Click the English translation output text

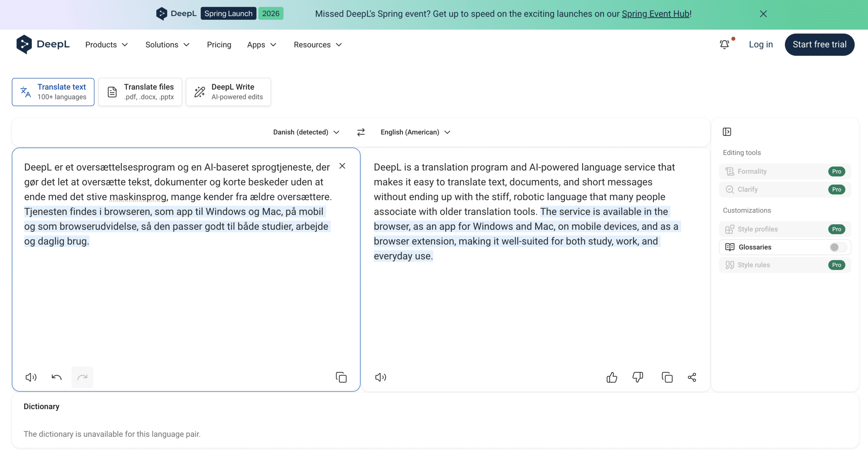click(x=527, y=211)
